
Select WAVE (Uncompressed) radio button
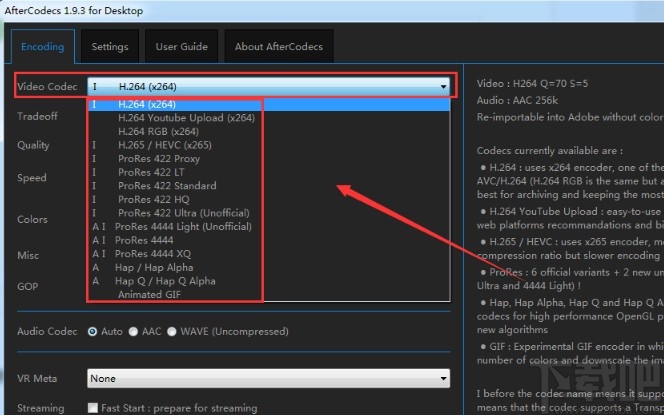172,332
